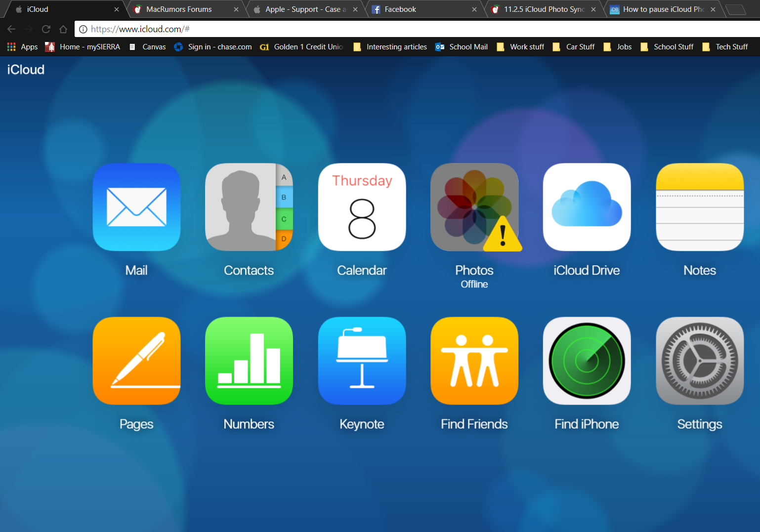
Task: Open the iCloud Settings gear icon
Action: pos(700,361)
